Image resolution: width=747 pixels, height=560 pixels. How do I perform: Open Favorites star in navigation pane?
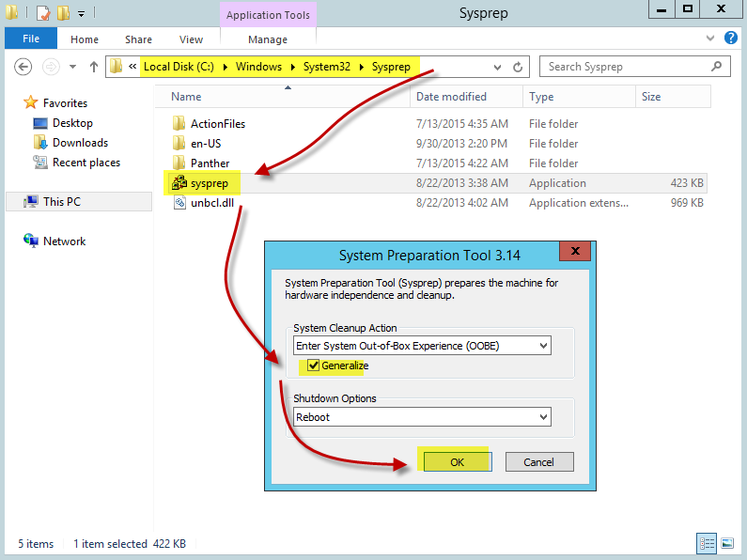pyautogui.click(x=30, y=102)
